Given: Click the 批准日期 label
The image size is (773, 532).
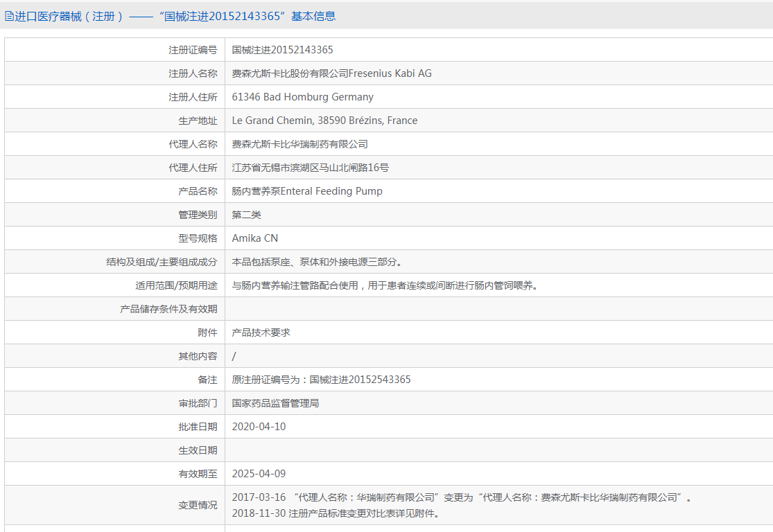Looking at the screenshot, I should click(x=198, y=427).
